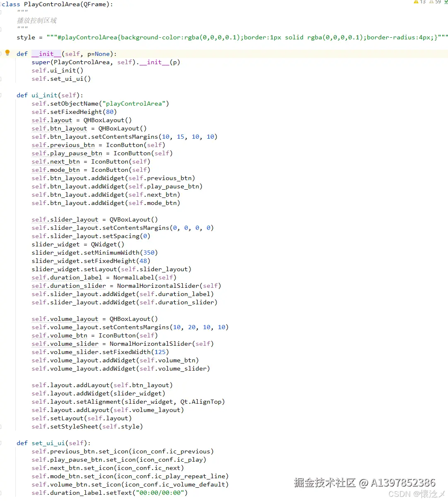Click the btn_layout.addWidget(self.mode_btn) line

(106, 203)
